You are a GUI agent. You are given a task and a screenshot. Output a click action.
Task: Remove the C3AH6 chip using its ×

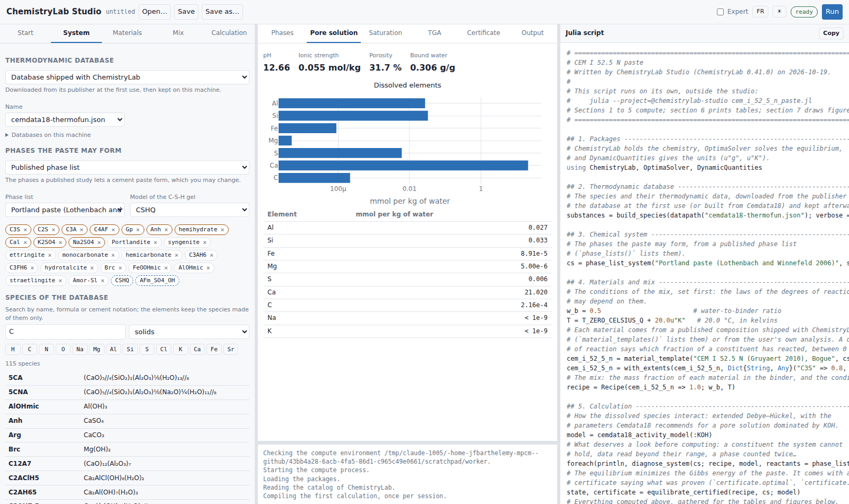[212, 255]
